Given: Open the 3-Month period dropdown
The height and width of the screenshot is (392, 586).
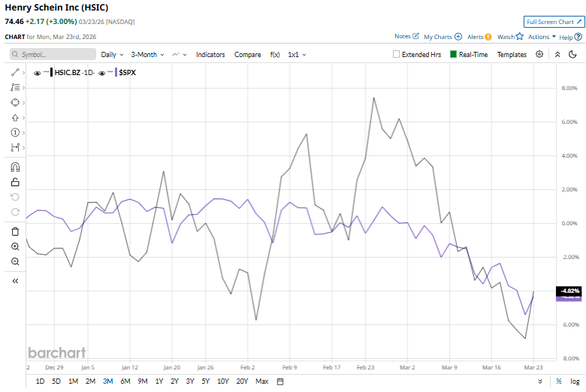Looking at the screenshot, I should point(147,55).
